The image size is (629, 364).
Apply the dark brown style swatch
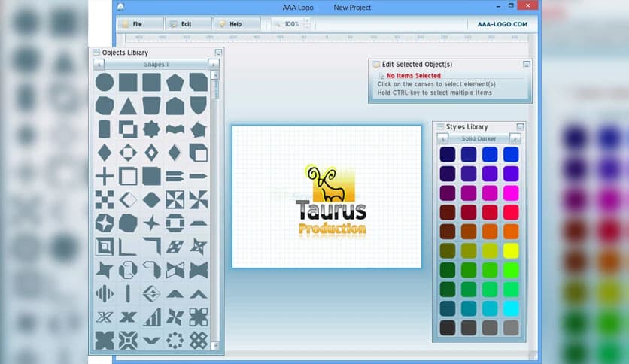pyautogui.click(x=447, y=232)
